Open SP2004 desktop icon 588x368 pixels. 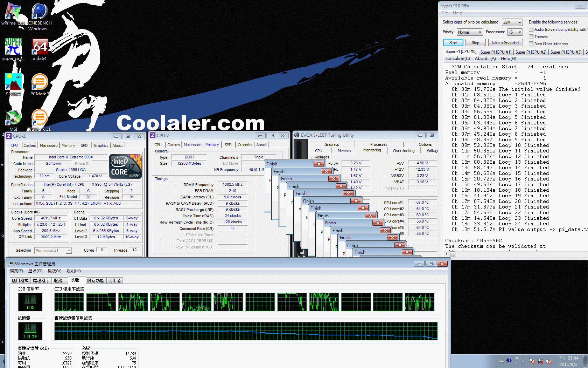coord(13,84)
